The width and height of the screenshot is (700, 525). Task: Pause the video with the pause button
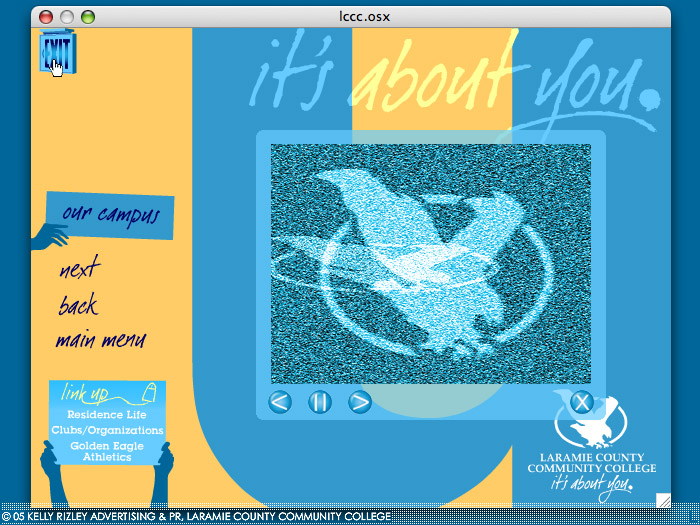pos(320,401)
